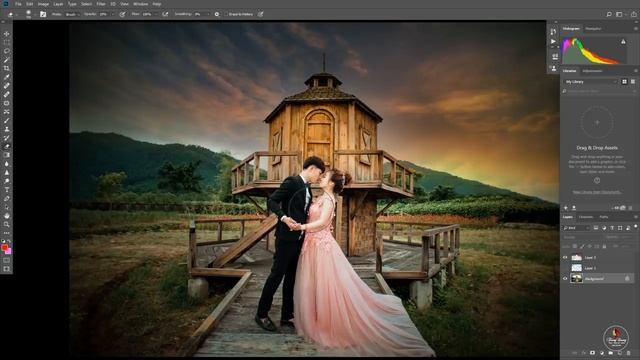
Task: Open the My Library dropdown
Action: pos(591,82)
